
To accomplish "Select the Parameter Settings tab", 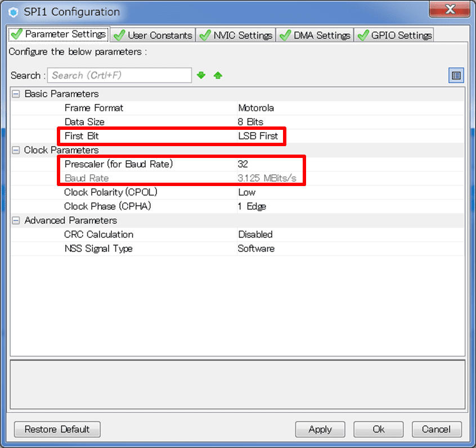I will click(x=59, y=34).
